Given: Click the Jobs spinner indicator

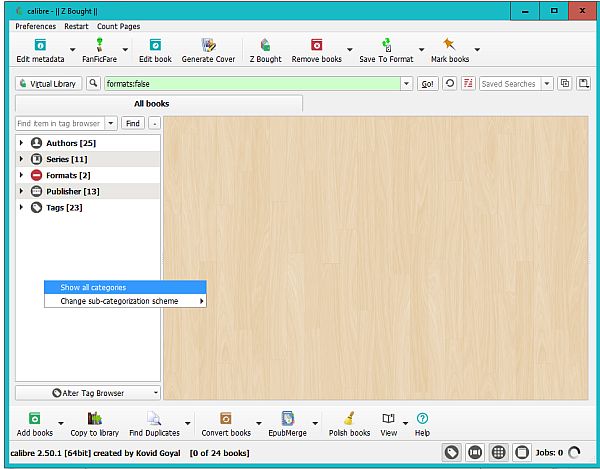Looking at the screenshot, I should pos(574,453).
